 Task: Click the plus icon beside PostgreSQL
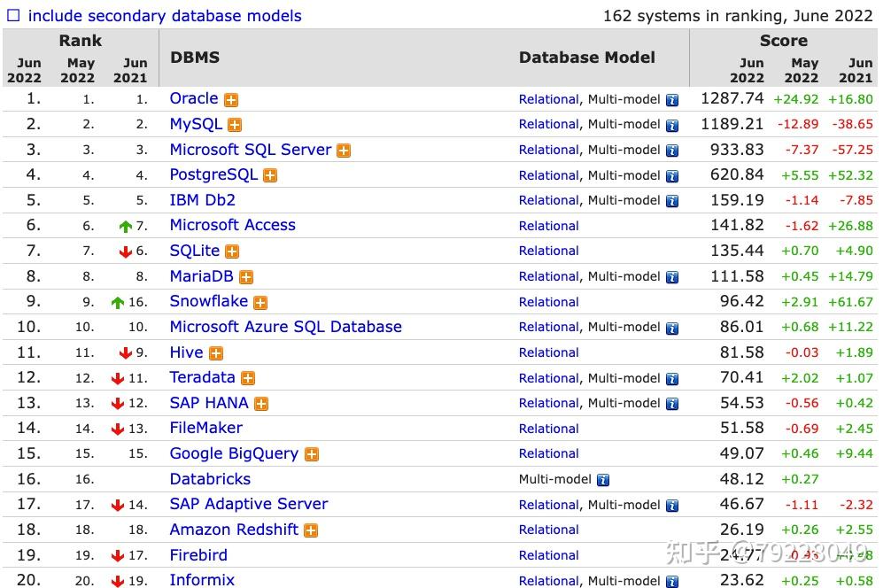tap(270, 175)
